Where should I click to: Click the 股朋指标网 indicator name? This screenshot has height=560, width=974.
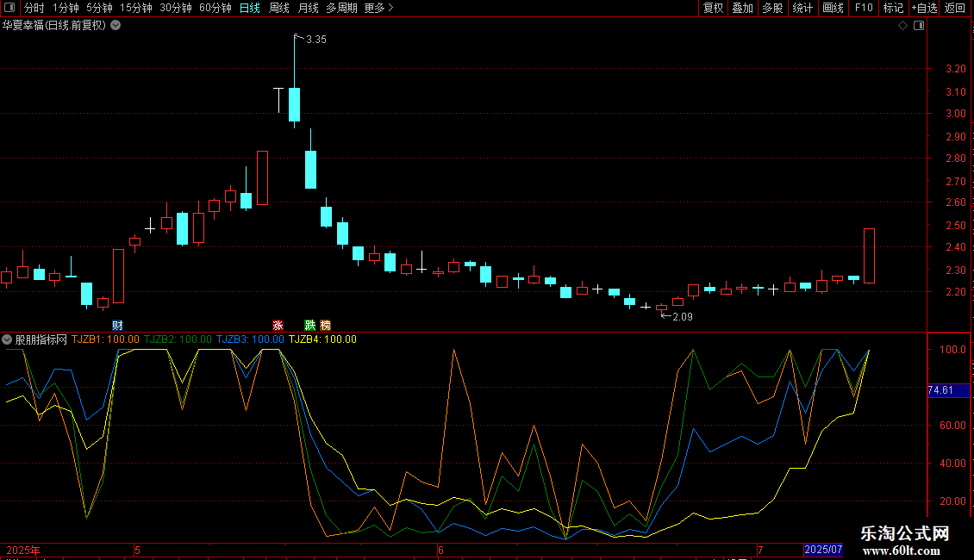tap(41, 339)
